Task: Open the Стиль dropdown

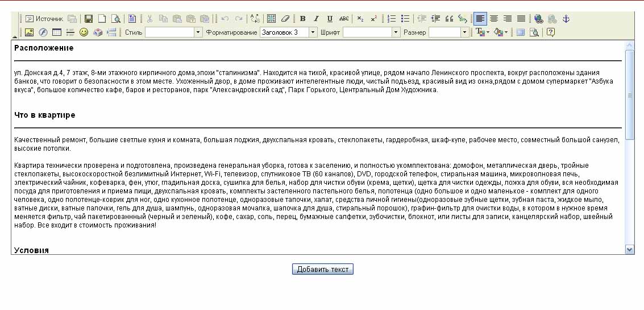Action: click(x=174, y=32)
